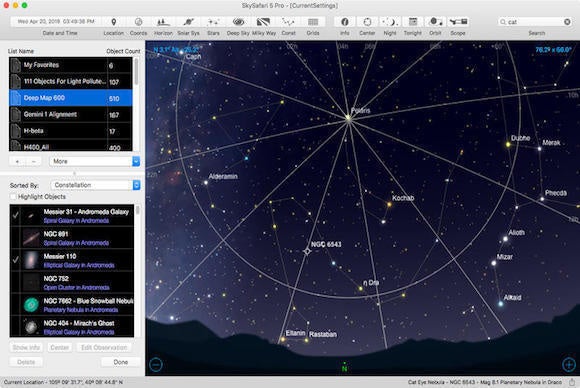This screenshot has width=580, height=388.
Task: Select the My Favorites list
Action: tap(70, 65)
